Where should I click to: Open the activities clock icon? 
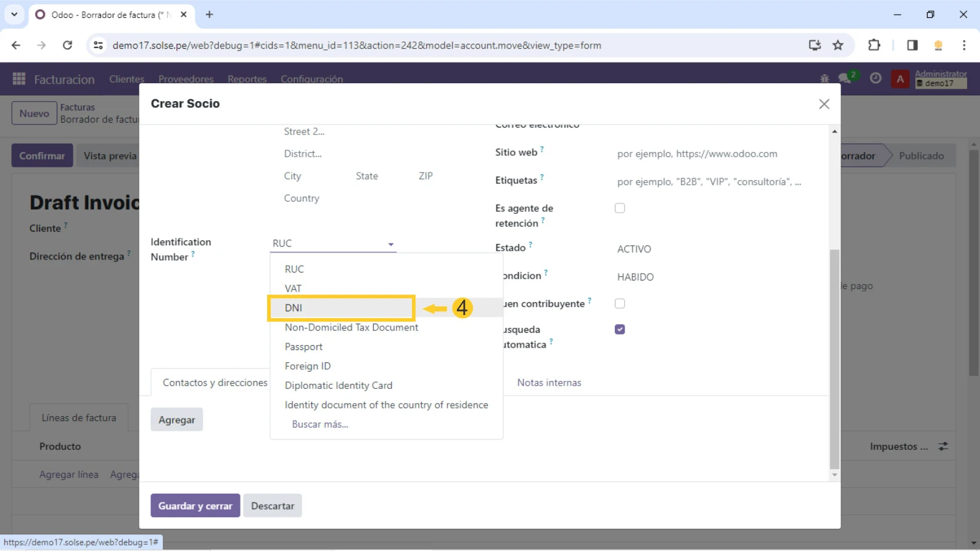(875, 78)
